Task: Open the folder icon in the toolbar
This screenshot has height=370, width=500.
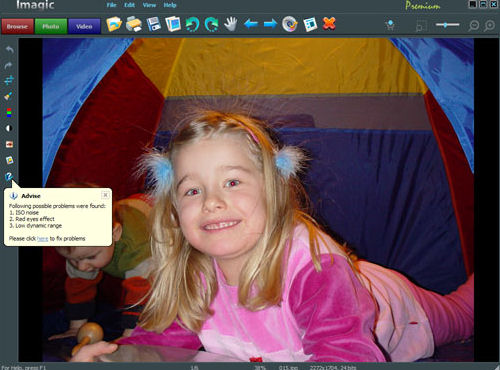Action: tap(114, 24)
